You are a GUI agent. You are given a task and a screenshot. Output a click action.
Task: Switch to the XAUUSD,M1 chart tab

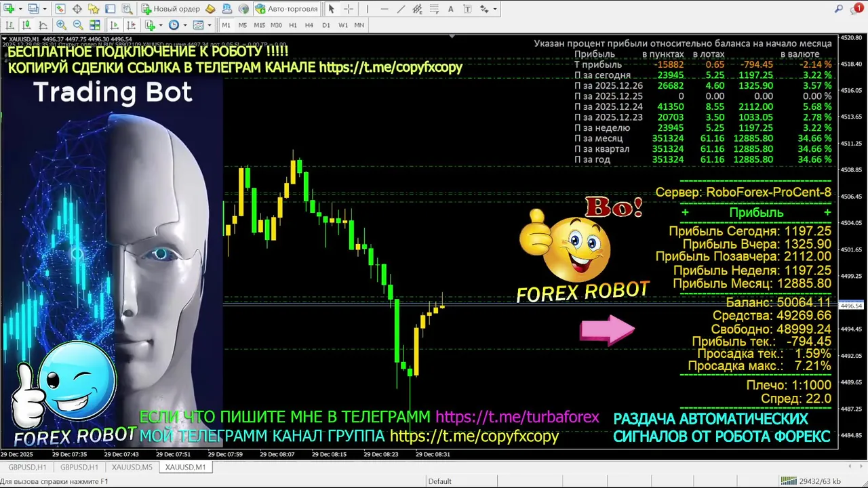(185, 467)
